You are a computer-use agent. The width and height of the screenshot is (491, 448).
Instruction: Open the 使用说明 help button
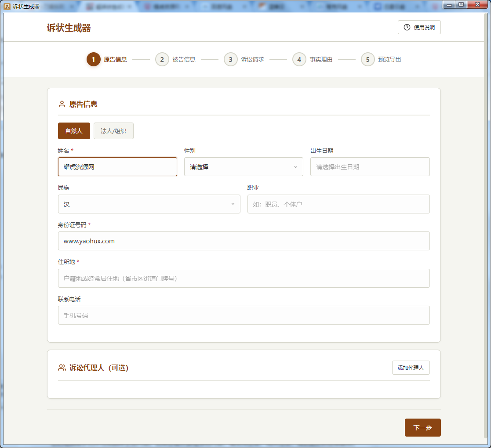[419, 27]
